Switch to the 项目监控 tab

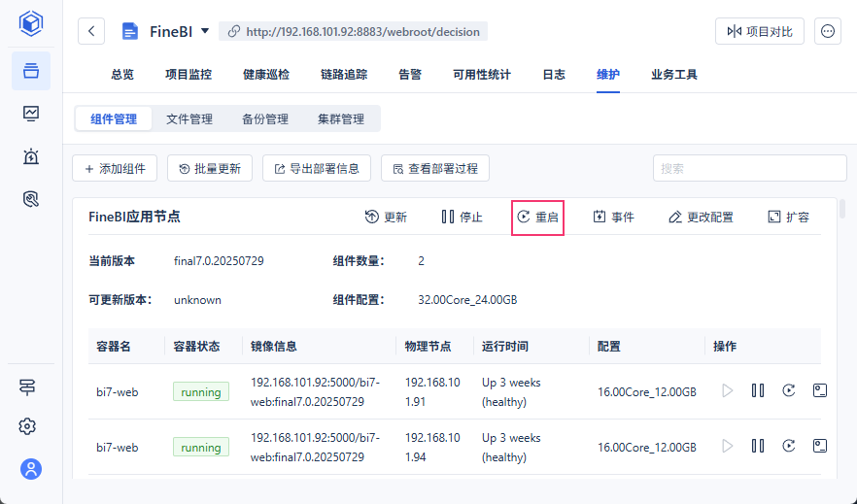click(189, 74)
